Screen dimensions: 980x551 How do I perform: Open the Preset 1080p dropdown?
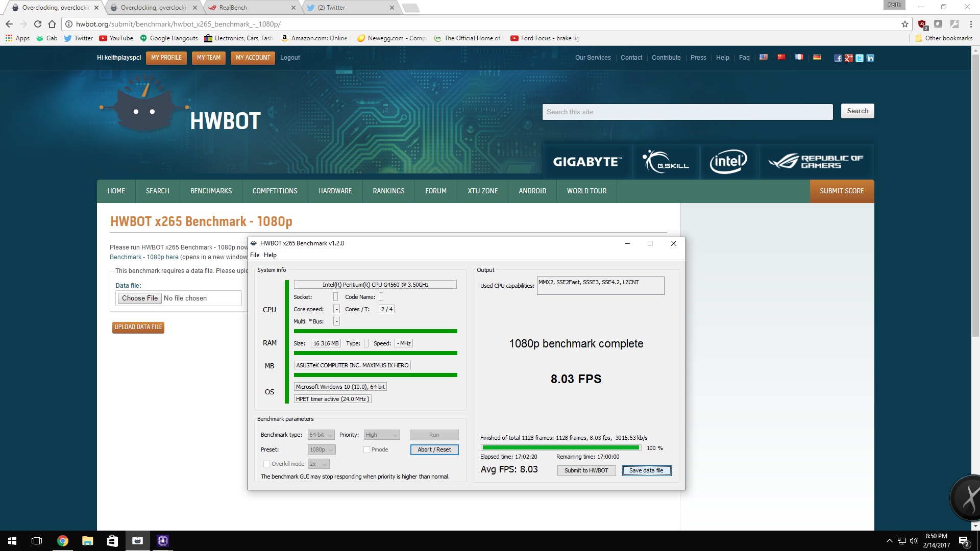click(x=322, y=449)
